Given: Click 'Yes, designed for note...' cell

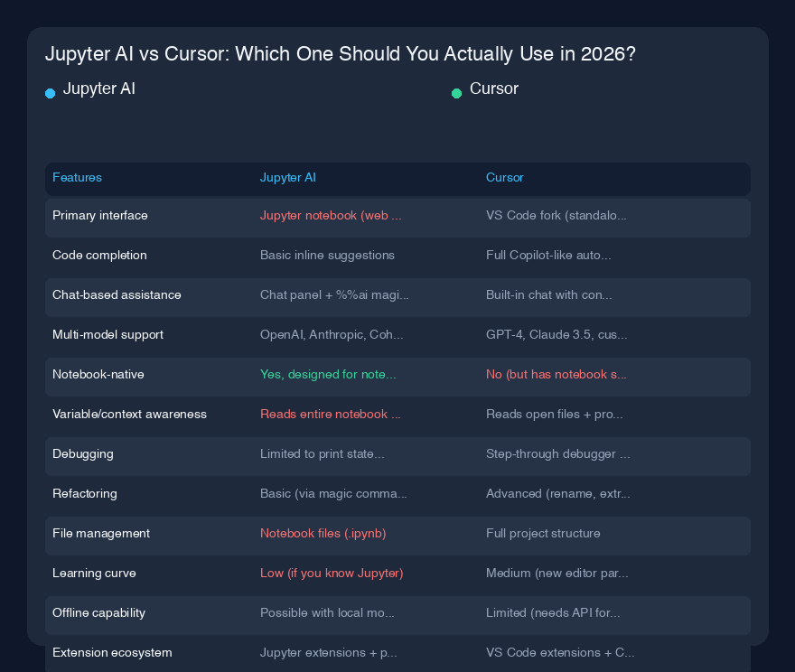Looking at the screenshot, I should pyautogui.click(x=328, y=375).
